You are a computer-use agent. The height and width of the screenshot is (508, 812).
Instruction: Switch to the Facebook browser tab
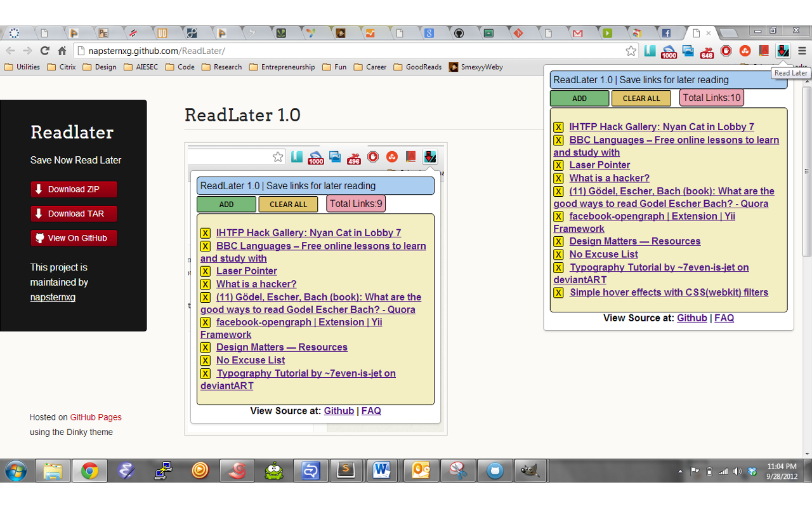(x=667, y=33)
